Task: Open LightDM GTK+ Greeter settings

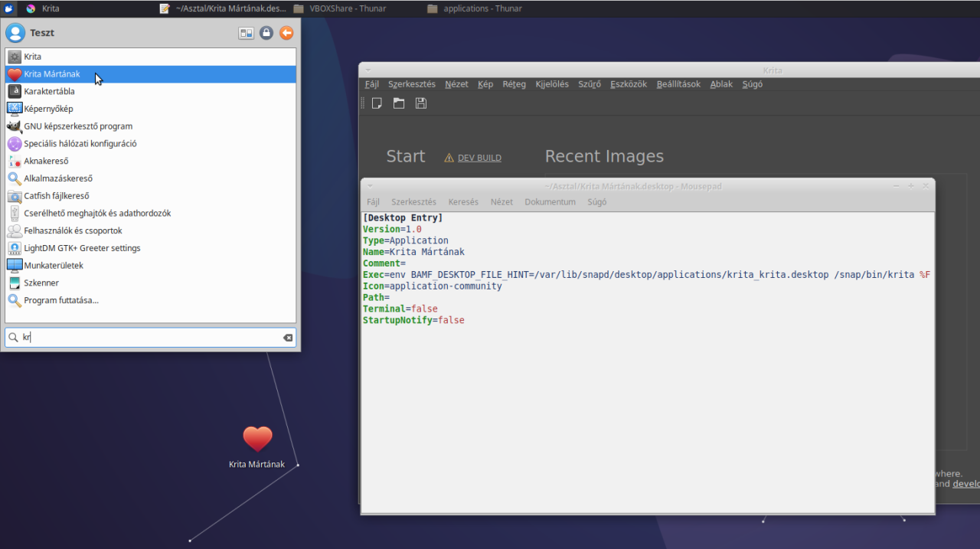Action: (x=151, y=248)
